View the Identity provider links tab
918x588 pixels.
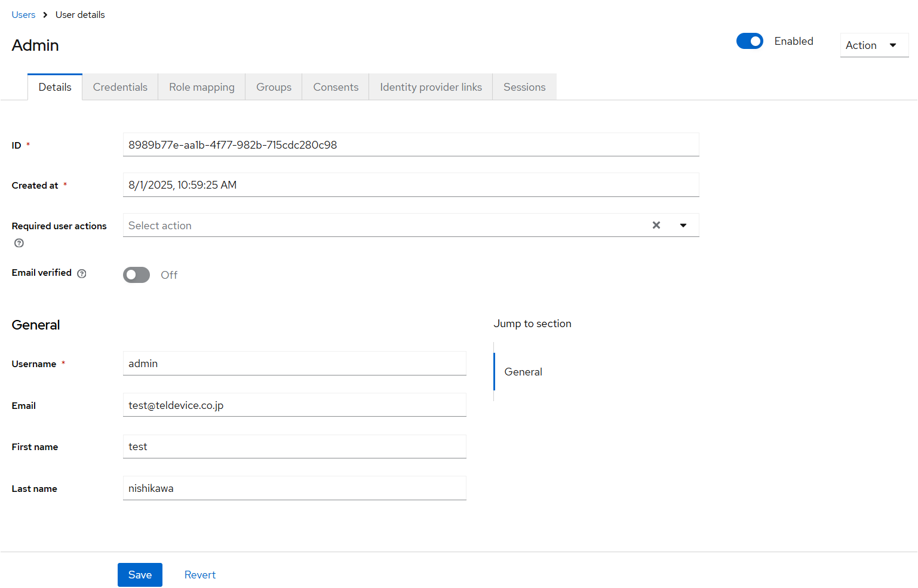(431, 87)
